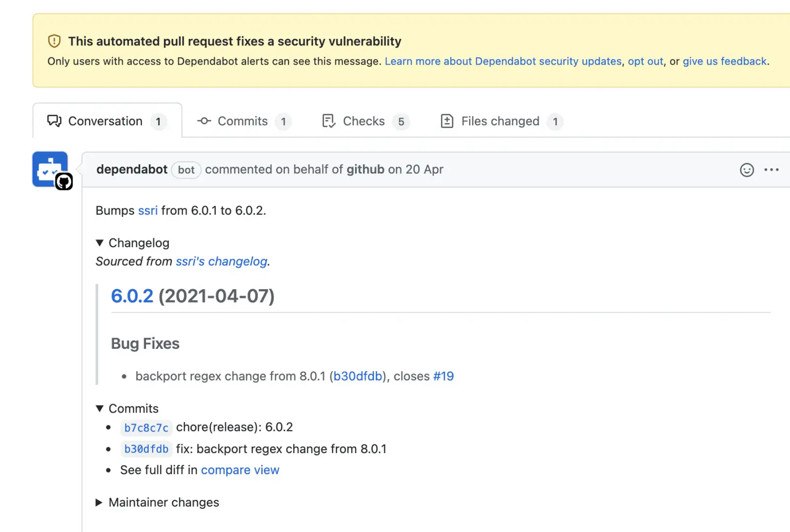Collapse the Changelog section
790x532 pixels.
tap(132, 243)
